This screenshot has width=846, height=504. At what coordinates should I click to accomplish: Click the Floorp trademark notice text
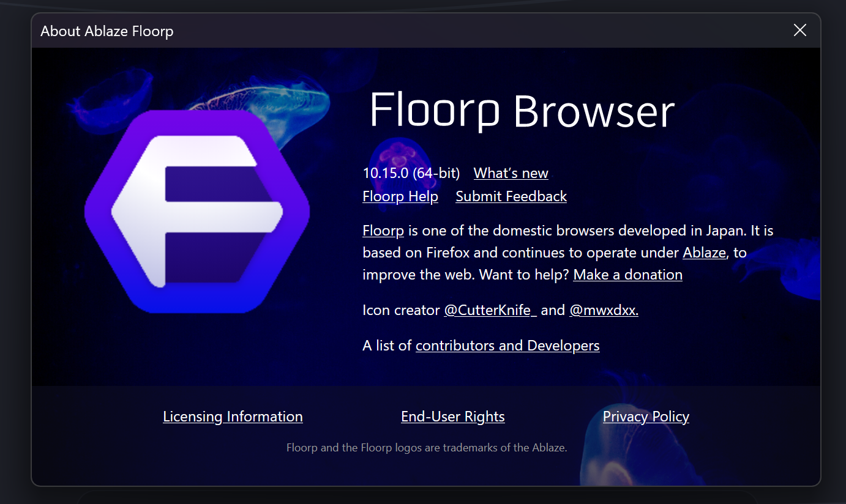[427, 448]
